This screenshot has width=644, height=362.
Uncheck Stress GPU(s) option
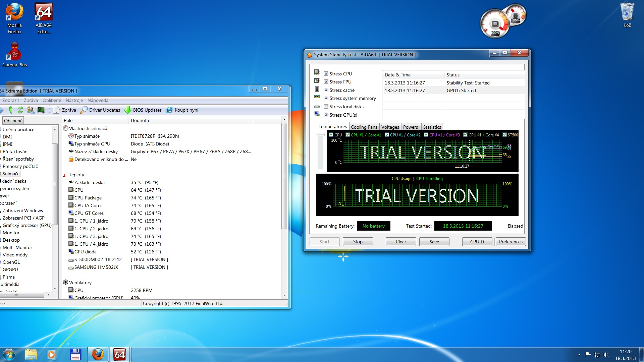[x=326, y=115]
